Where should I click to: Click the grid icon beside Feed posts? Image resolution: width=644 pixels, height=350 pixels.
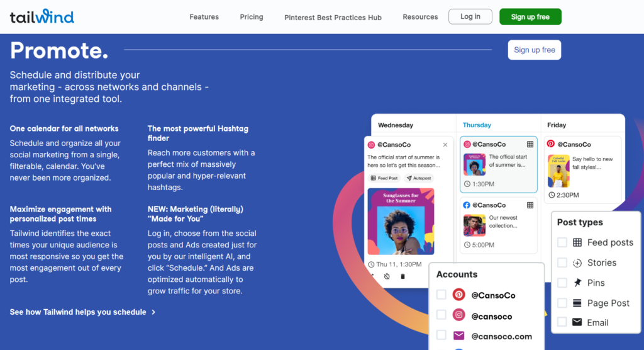click(577, 242)
